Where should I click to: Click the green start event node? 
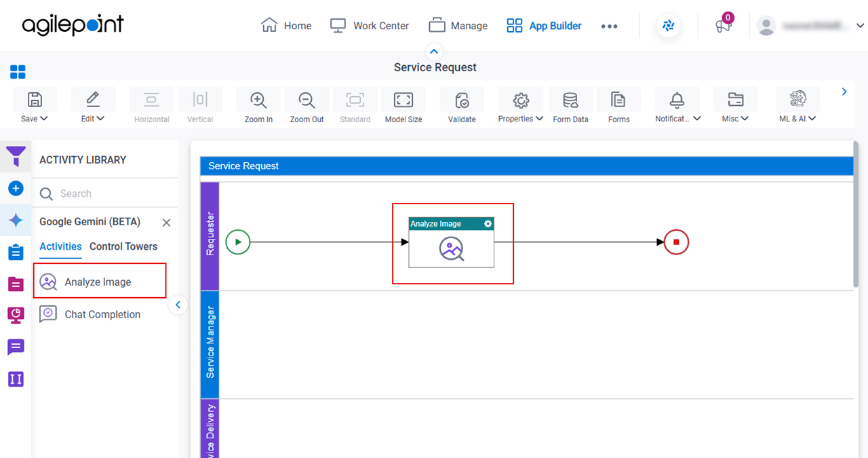tap(238, 242)
